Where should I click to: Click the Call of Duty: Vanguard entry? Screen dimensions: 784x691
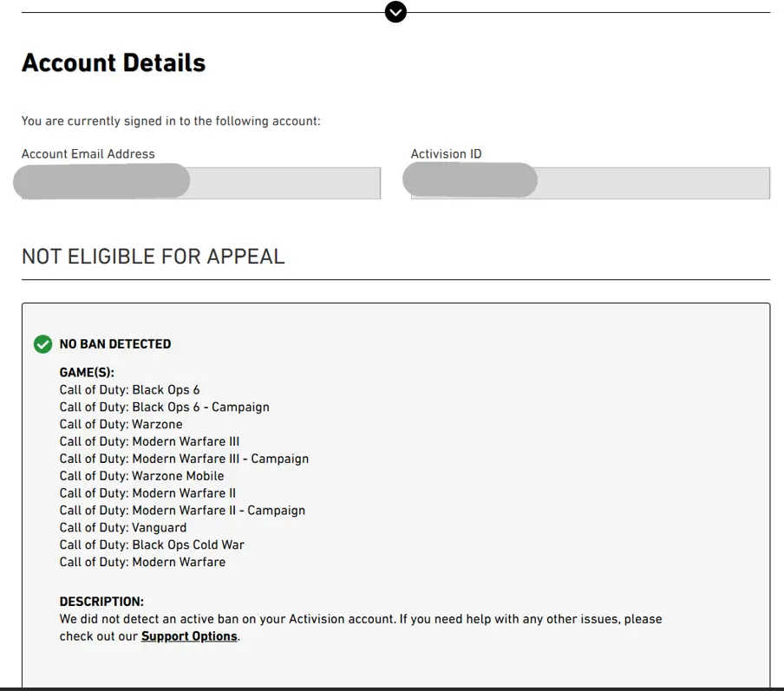(123, 528)
